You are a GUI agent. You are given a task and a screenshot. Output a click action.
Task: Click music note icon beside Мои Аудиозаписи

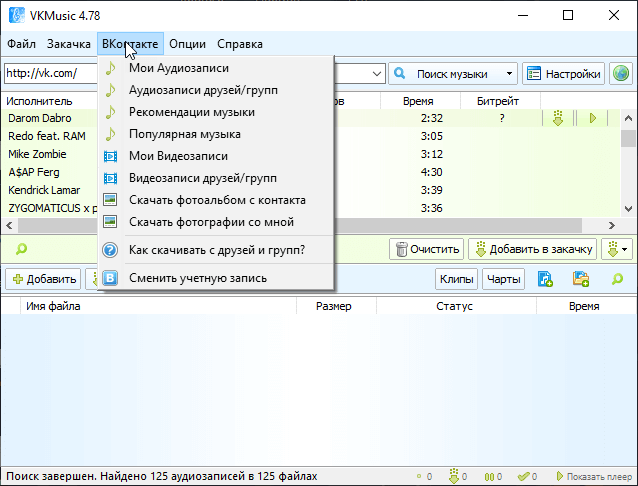coord(110,68)
